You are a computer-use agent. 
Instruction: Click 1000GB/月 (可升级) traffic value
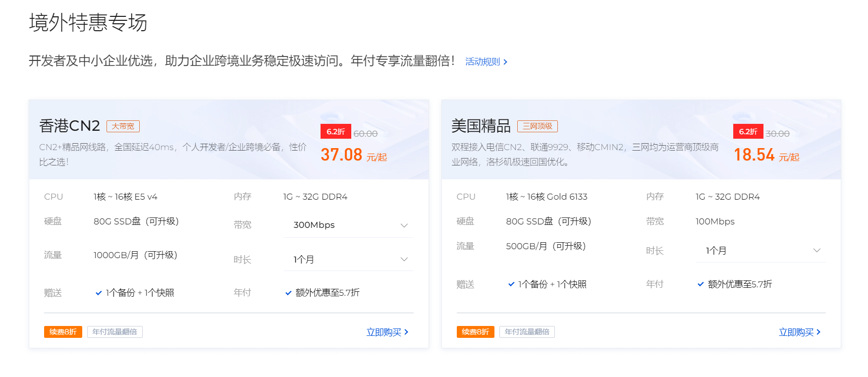pos(135,255)
